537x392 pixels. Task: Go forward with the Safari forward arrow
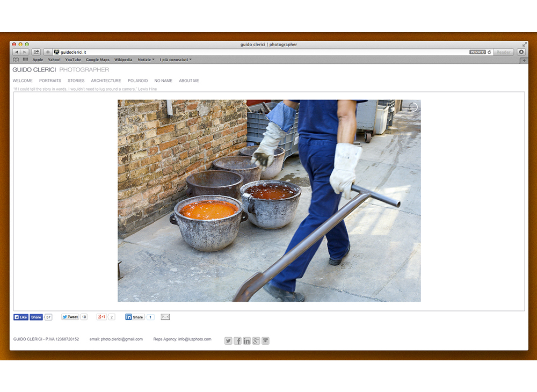(x=25, y=52)
